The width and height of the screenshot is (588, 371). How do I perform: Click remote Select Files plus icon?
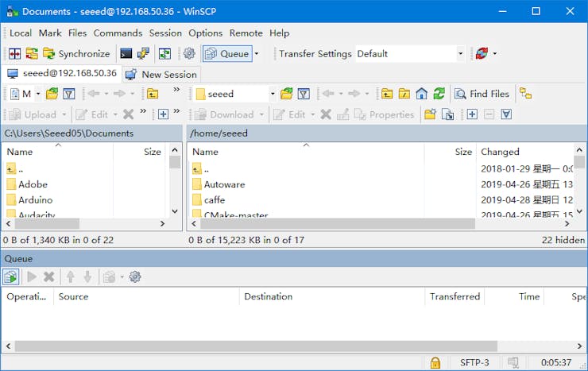pos(472,114)
